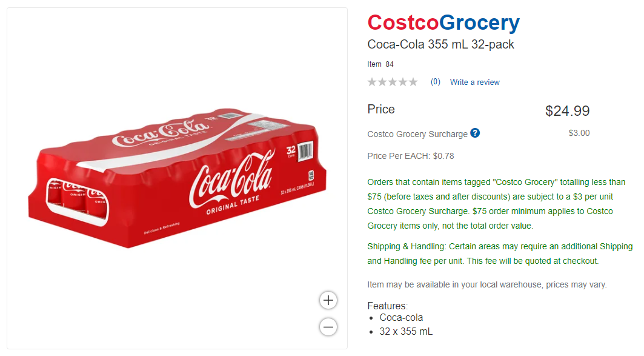Click the Write a review link
644x356 pixels.
click(x=474, y=82)
